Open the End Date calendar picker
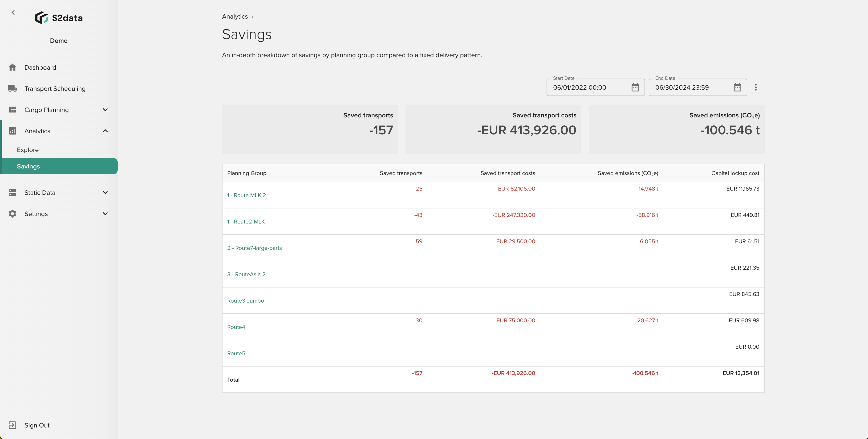Image resolution: width=868 pixels, height=439 pixels. pyautogui.click(x=738, y=87)
